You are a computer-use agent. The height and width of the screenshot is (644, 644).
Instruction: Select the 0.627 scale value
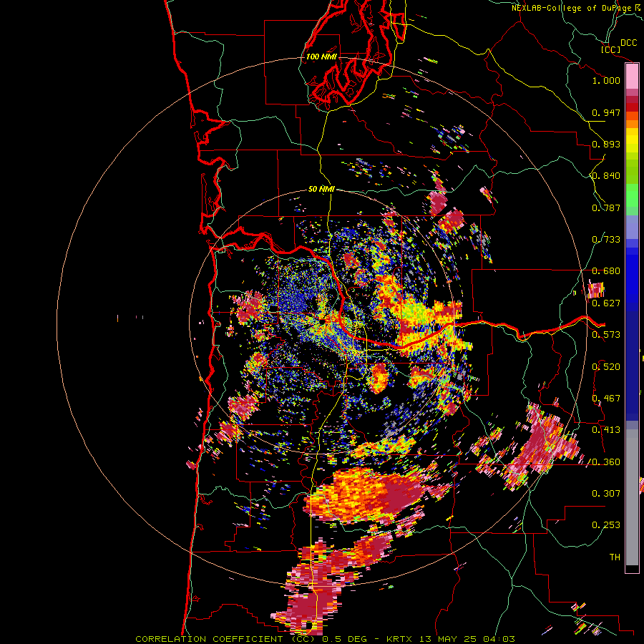(x=606, y=303)
